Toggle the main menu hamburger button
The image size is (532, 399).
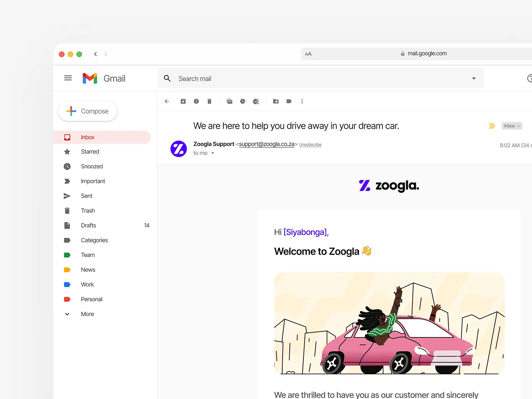coord(68,78)
